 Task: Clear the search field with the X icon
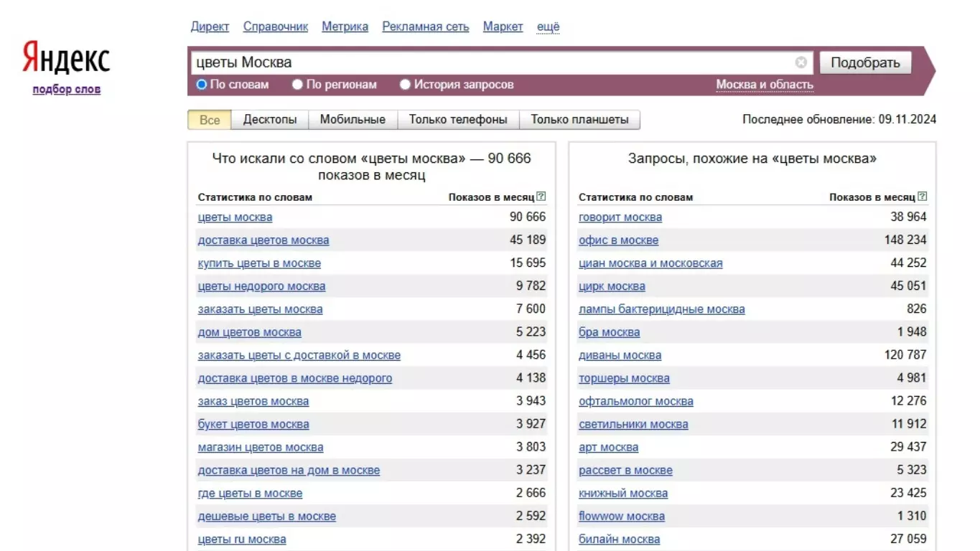(x=801, y=62)
